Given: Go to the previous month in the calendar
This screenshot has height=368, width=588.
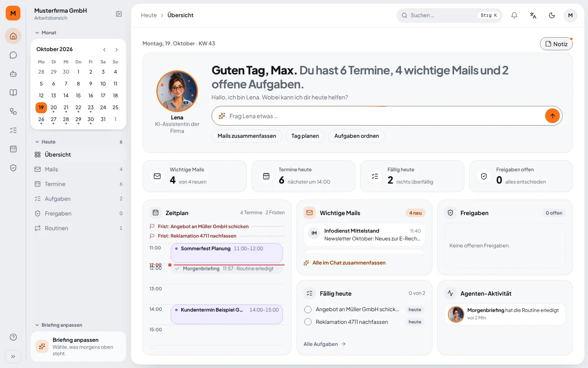Looking at the screenshot, I should click(x=104, y=49).
